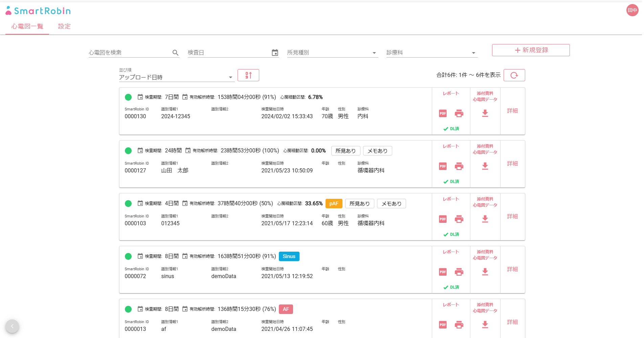Expand the 所見種別 dropdown
This screenshot has width=644, height=338.
[x=374, y=53]
